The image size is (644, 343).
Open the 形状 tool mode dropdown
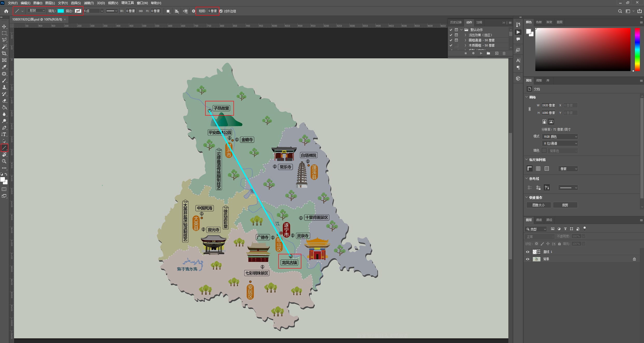[x=37, y=11]
